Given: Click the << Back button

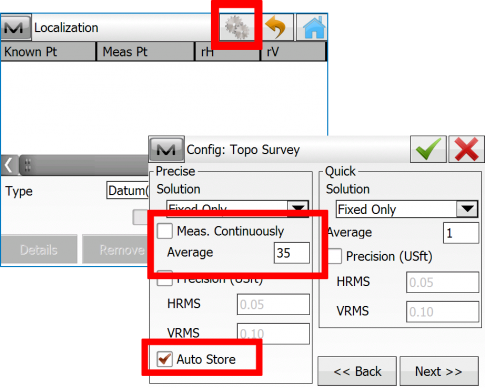Looking at the screenshot, I should point(357,371).
